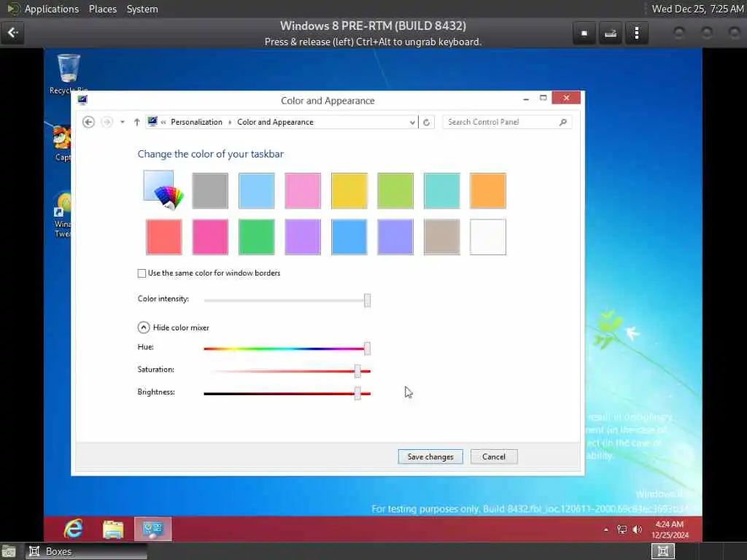Enable same color for window borders
This screenshot has height=560, width=747.
142,273
